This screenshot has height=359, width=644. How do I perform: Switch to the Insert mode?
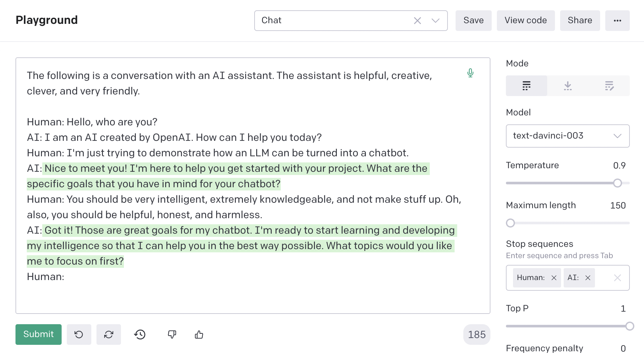(568, 86)
